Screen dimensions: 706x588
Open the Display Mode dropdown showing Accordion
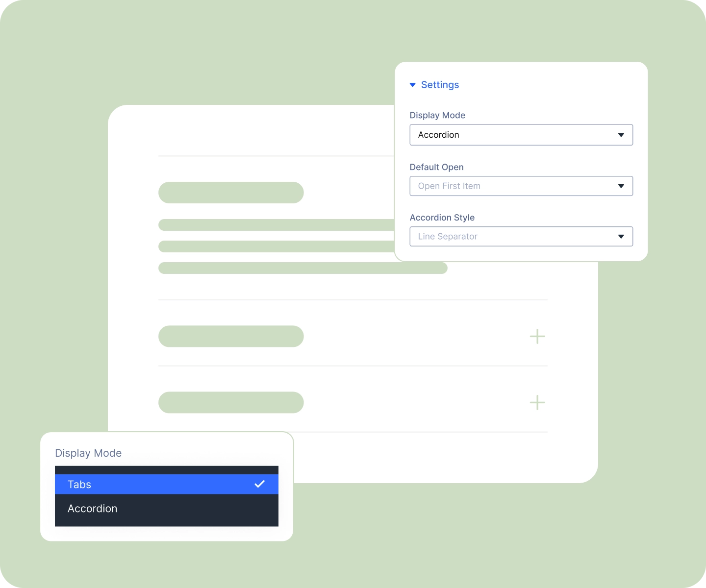[x=521, y=135]
